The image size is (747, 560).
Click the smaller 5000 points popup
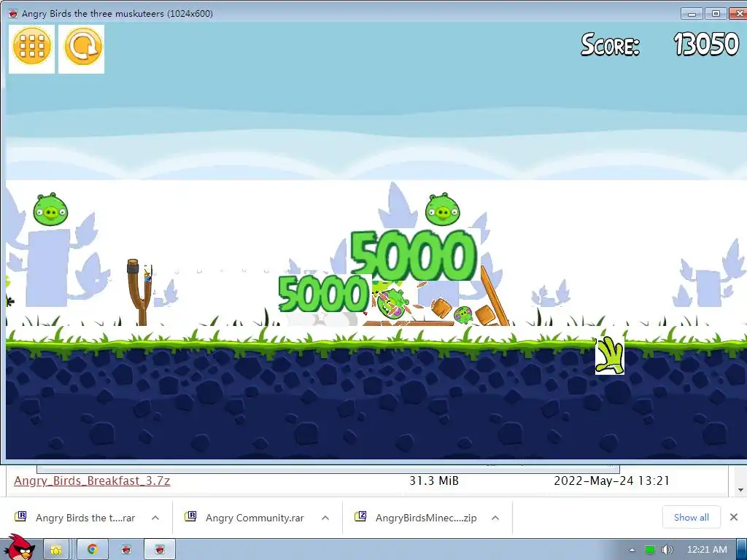point(323,294)
